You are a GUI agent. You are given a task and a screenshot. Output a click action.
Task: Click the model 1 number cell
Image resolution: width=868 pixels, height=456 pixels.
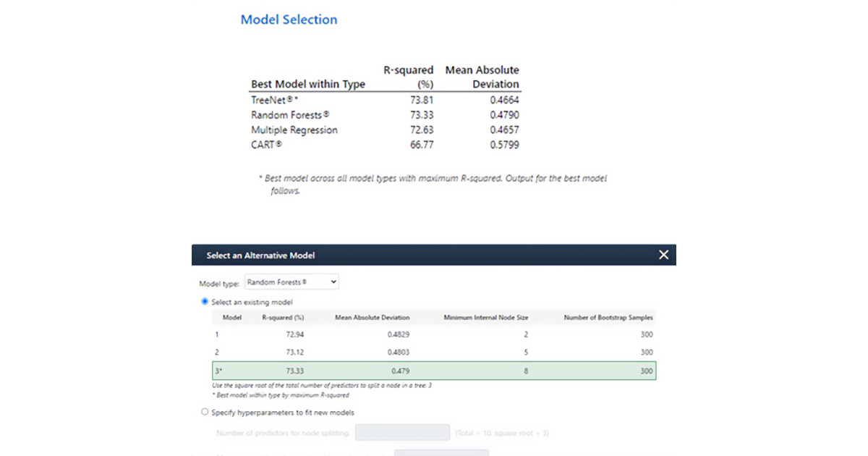coord(217,335)
